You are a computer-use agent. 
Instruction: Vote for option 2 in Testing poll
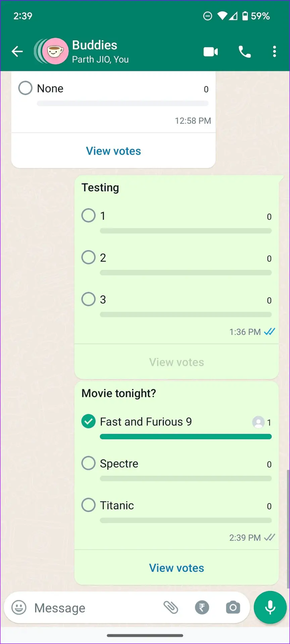[89, 257]
